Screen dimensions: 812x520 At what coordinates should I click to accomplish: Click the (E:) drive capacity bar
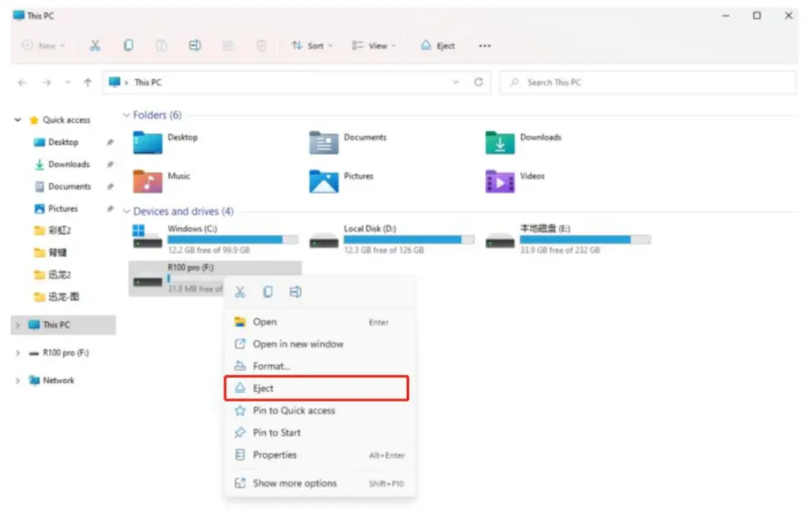pyautogui.click(x=585, y=239)
